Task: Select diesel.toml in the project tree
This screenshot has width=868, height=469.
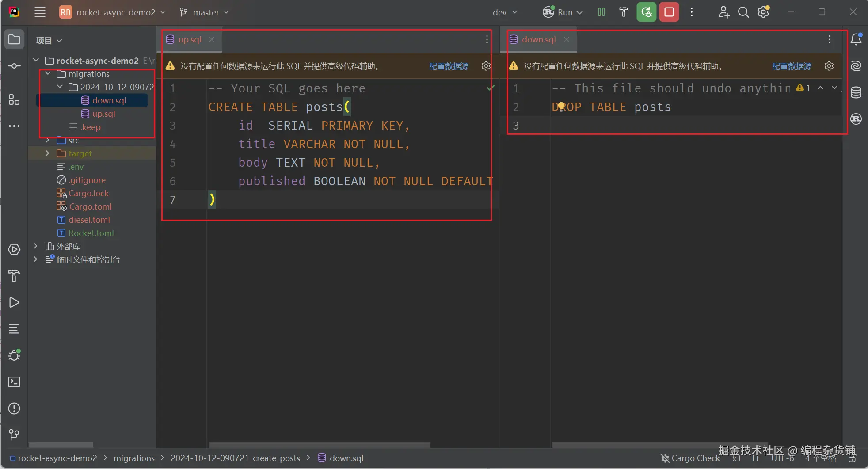Action: pyautogui.click(x=89, y=220)
